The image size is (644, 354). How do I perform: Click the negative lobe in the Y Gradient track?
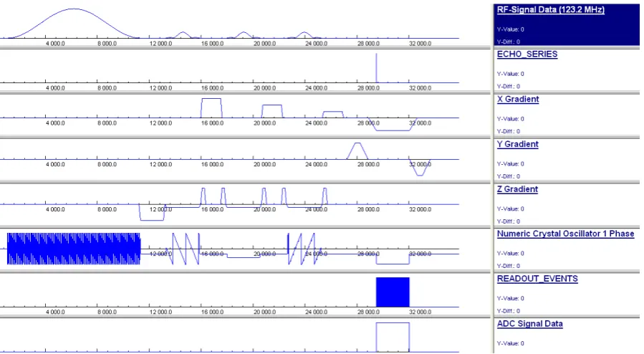pyautogui.click(x=419, y=168)
